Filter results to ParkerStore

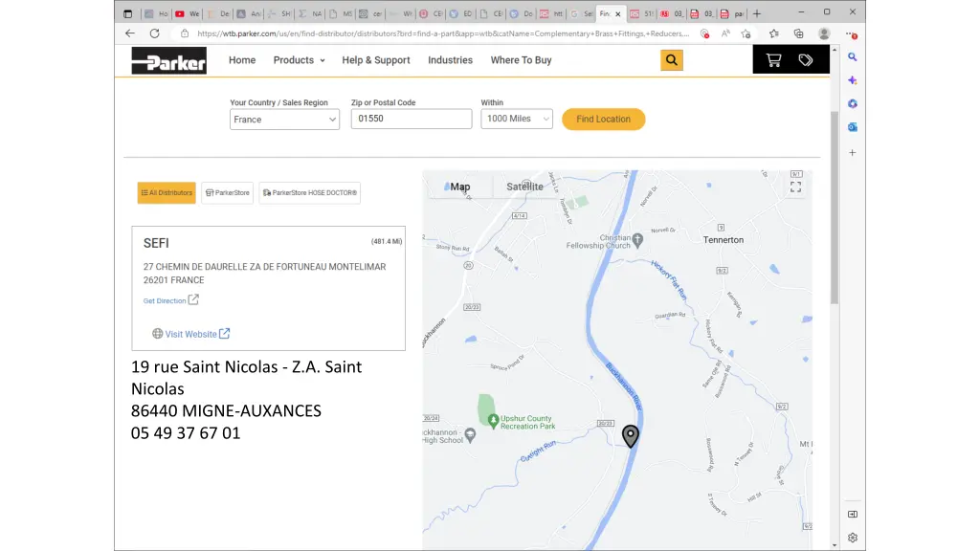(x=228, y=193)
